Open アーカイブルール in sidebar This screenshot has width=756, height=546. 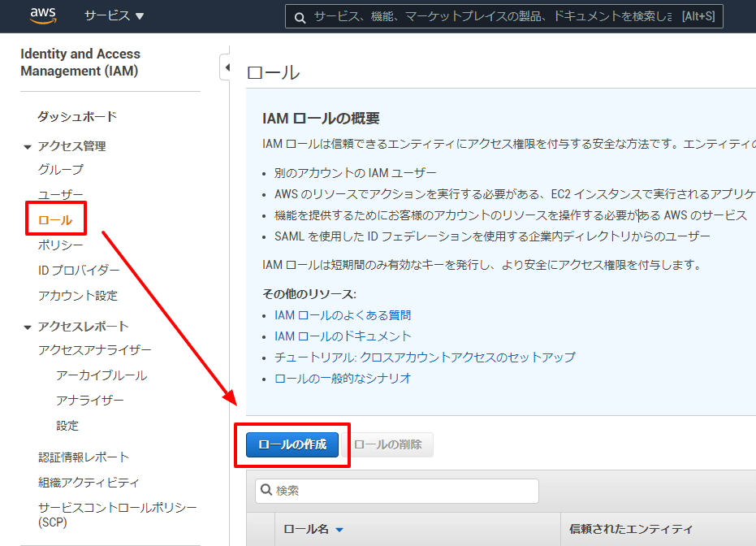point(102,375)
